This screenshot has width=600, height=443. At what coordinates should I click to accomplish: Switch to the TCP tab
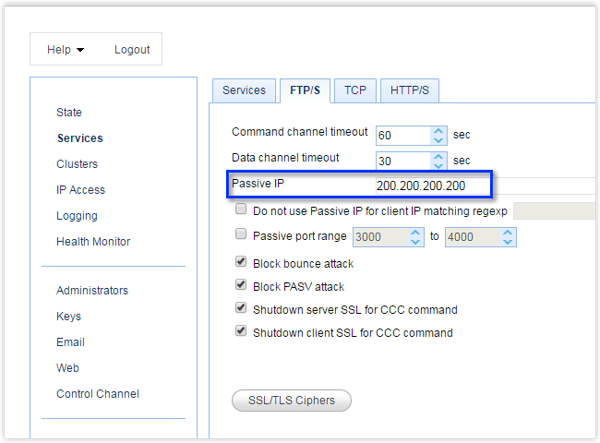(x=355, y=90)
